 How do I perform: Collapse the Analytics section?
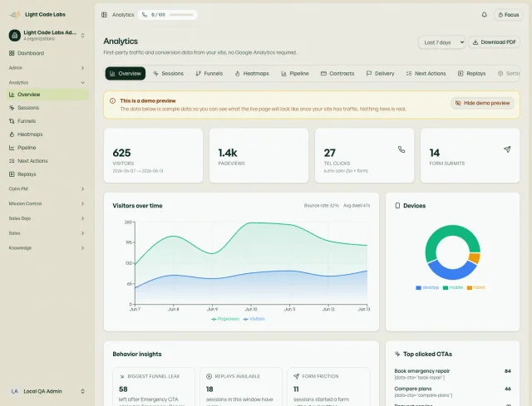[47, 82]
